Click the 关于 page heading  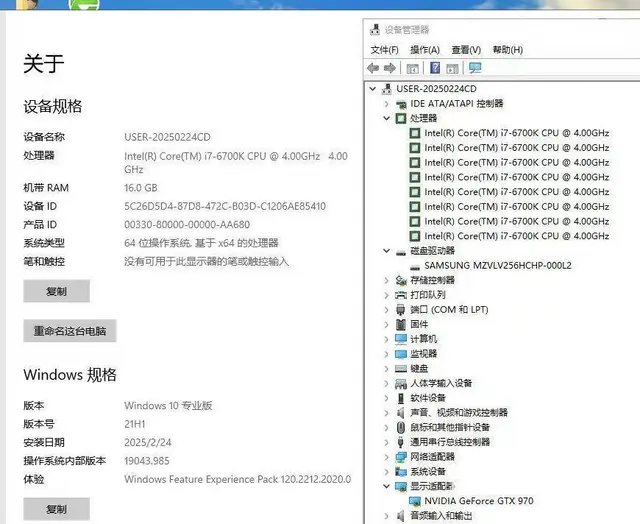click(44, 64)
